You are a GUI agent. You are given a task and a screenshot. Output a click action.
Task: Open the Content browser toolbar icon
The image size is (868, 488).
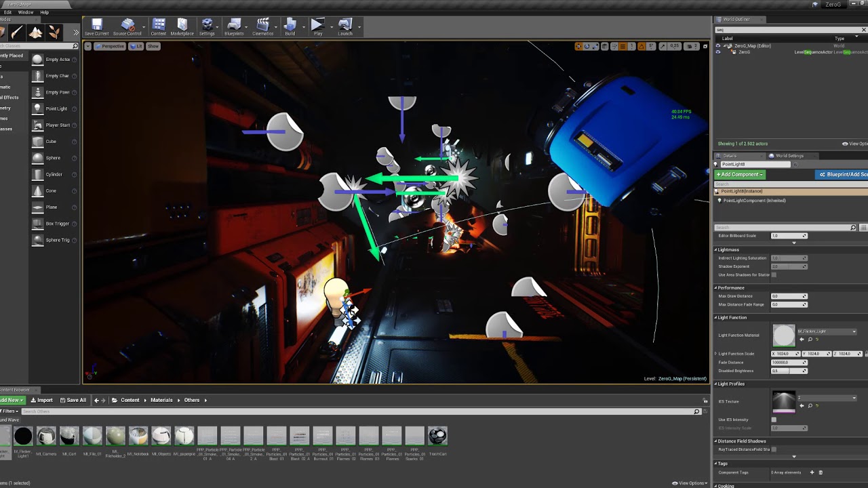point(159,26)
